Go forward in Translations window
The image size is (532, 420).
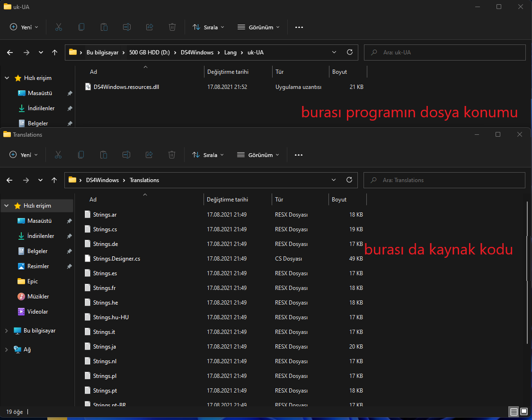[x=26, y=180]
